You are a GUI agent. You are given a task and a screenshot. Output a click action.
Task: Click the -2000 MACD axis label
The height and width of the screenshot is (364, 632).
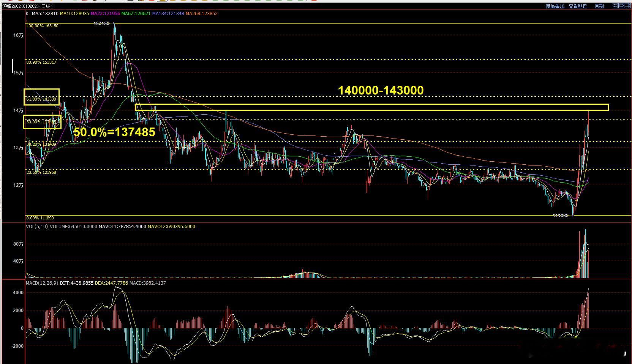17,346
